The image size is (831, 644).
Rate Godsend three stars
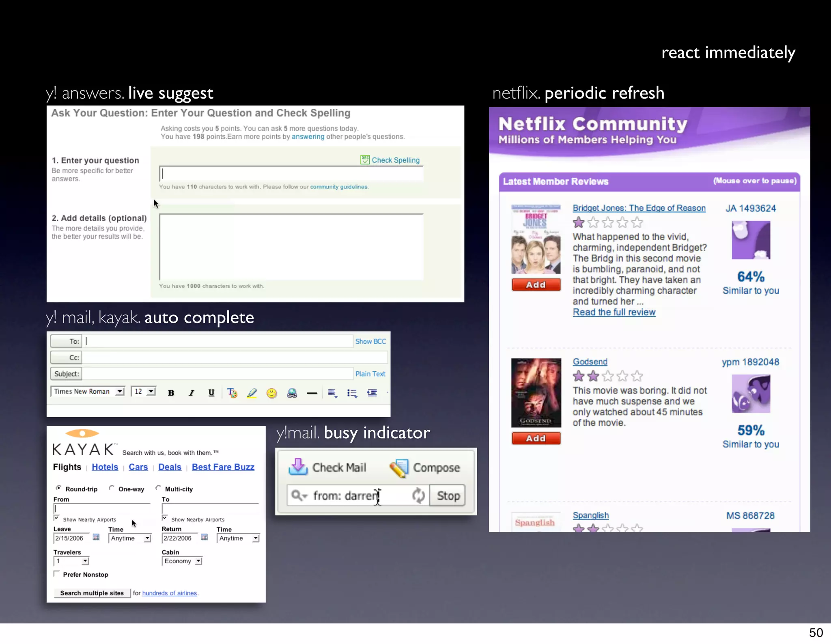[608, 376]
